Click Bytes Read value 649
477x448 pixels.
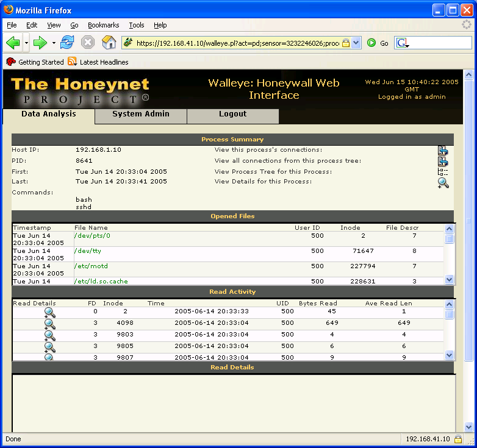pyautogui.click(x=332, y=323)
